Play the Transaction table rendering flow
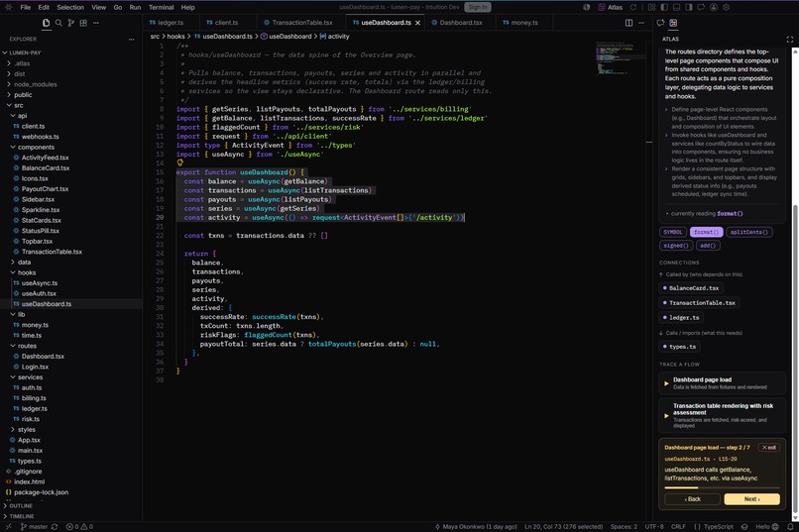799x532 pixels. 722,415
